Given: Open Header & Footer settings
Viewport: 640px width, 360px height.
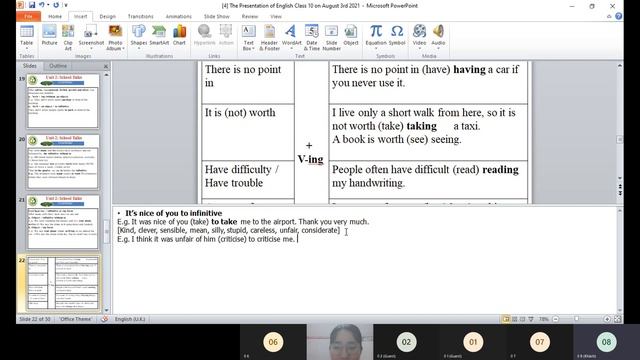Looking at the screenshot, I should (269, 38).
